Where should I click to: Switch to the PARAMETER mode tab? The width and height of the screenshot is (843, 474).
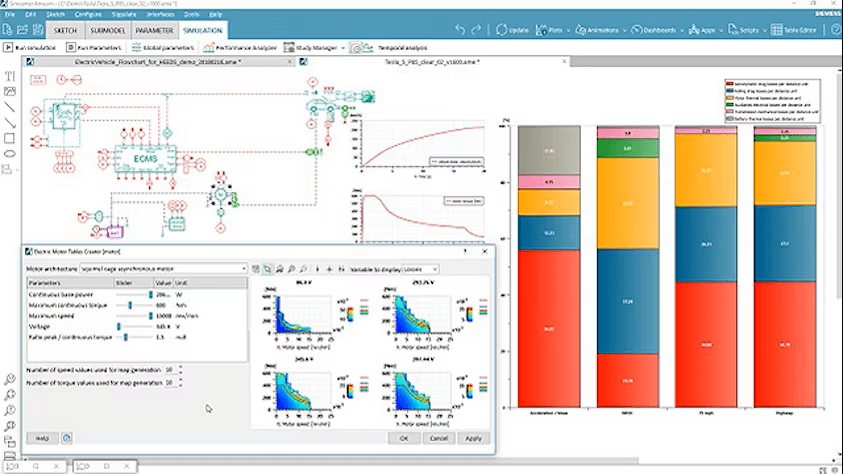[154, 31]
